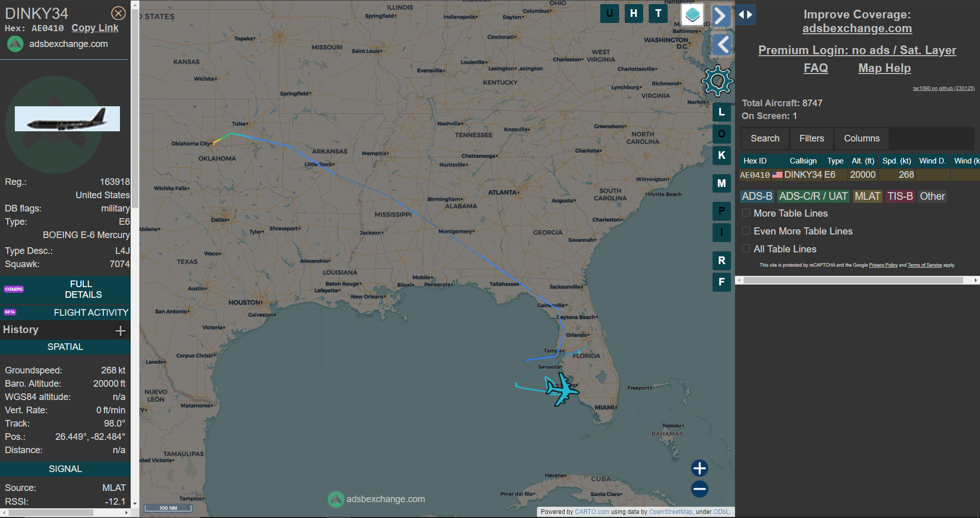Sort table by Spd. (kt) column

tap(897, 161)
